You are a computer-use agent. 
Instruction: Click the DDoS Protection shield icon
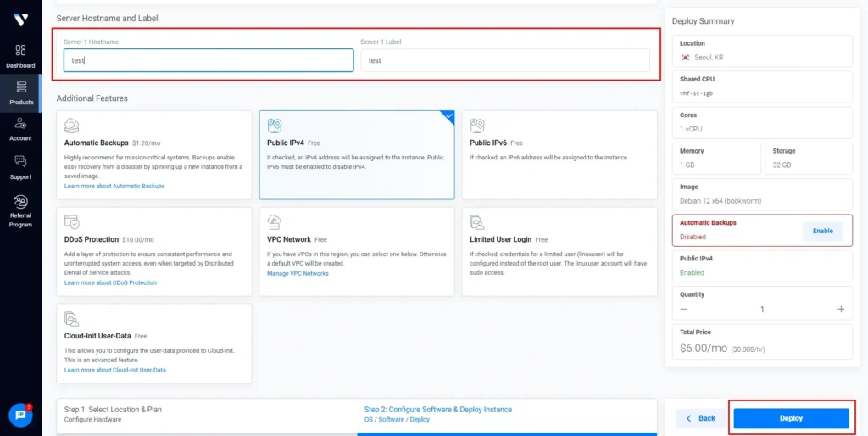72,222
